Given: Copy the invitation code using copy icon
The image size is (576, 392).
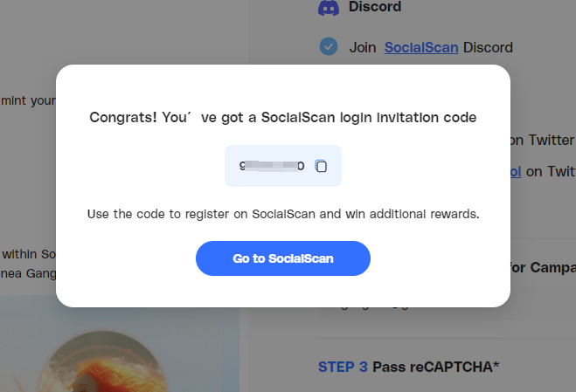Looking at the screenshot, I should [x=321, y=166].
